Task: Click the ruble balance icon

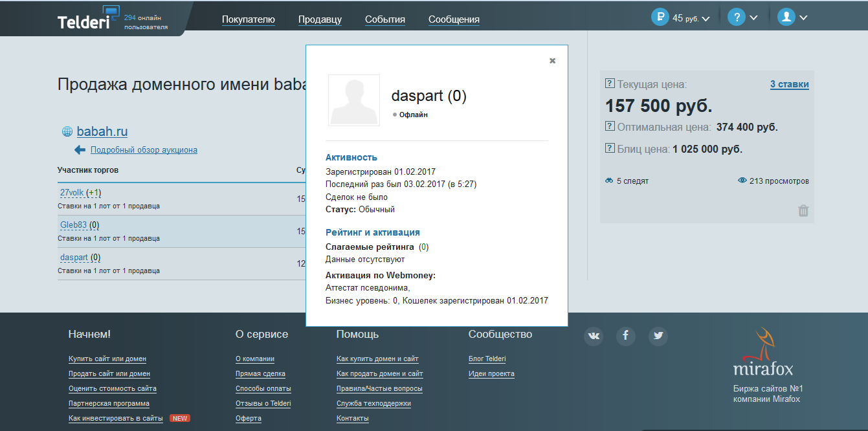Action: coord(660,17)
